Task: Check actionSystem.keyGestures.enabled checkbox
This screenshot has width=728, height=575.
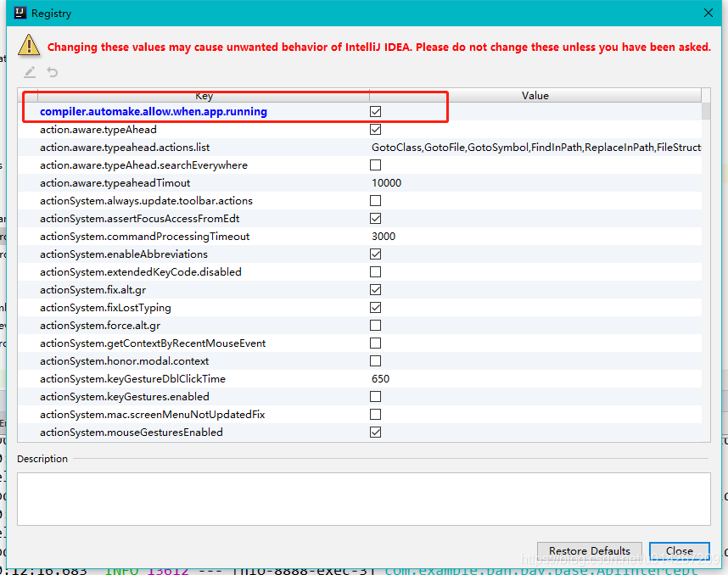Action: click(x=375, y=396)
